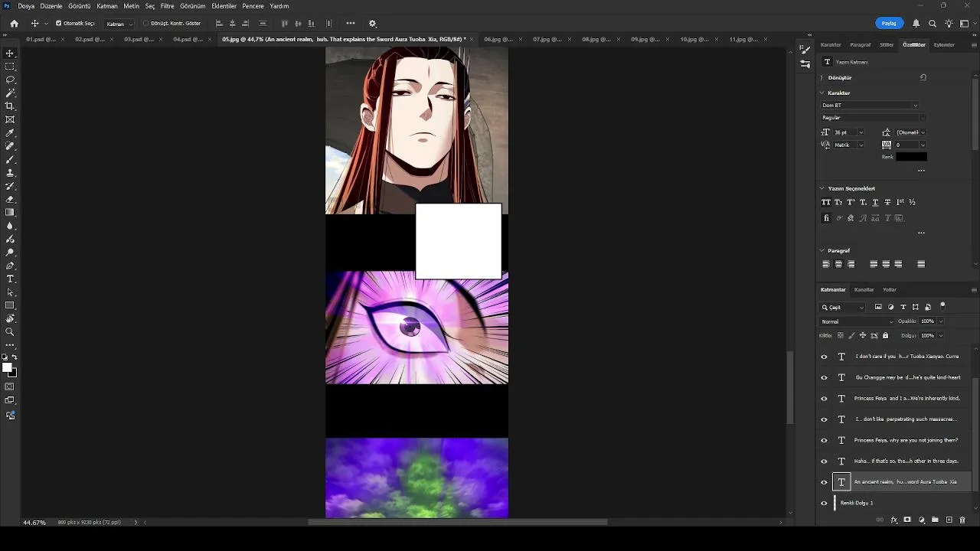Select the Brush tool

tap(10, 159)
